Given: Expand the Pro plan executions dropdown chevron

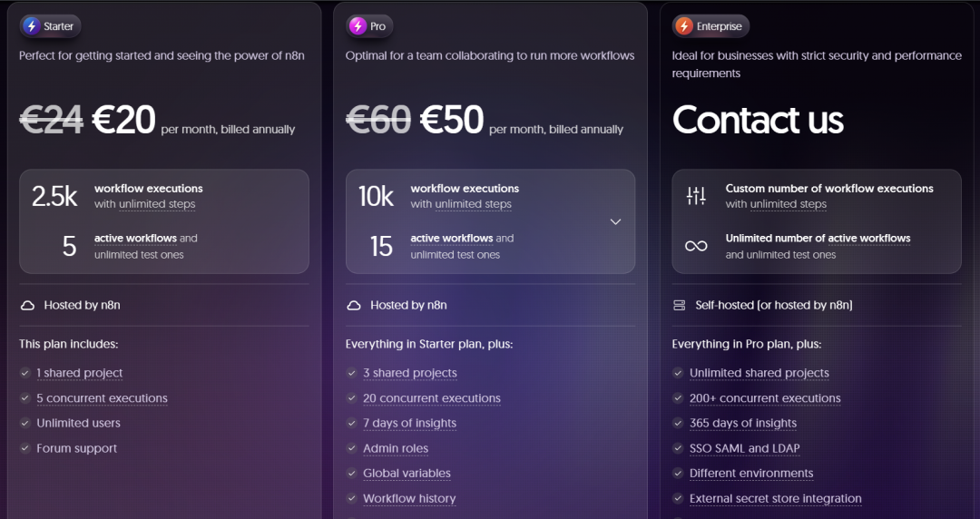Looking at the screenshot, I should [x=615, y=222].
